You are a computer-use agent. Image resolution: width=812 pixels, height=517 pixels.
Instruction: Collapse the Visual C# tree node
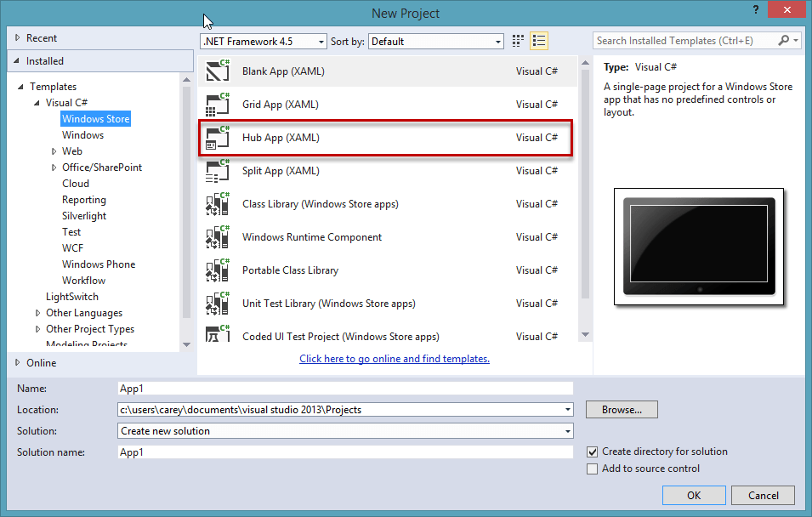37,103
